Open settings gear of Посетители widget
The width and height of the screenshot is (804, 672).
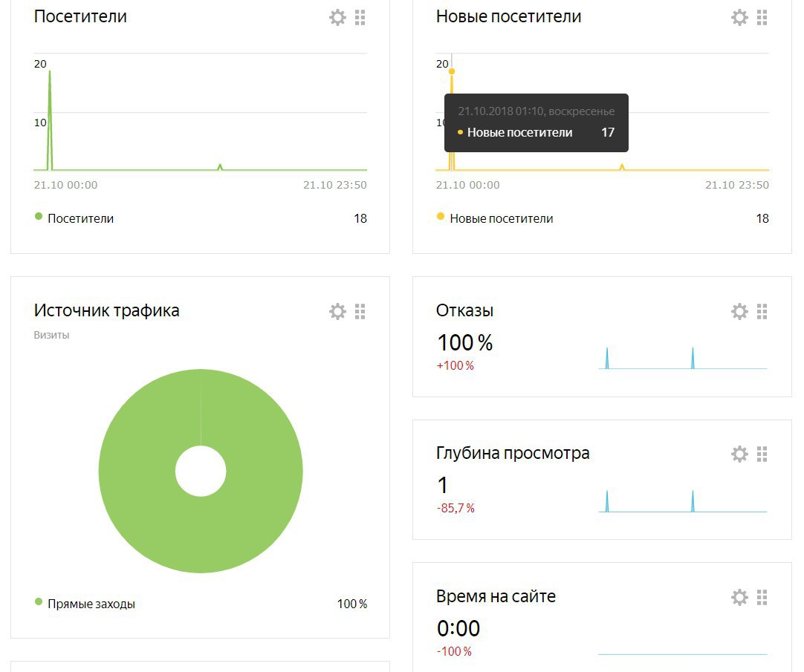click(337, 17)
